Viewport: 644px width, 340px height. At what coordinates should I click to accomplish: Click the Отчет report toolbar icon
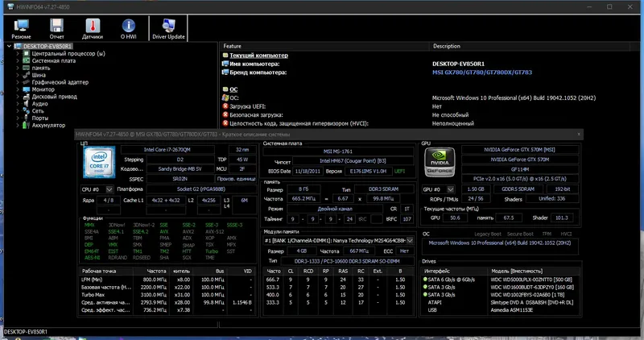click(56, 28)
